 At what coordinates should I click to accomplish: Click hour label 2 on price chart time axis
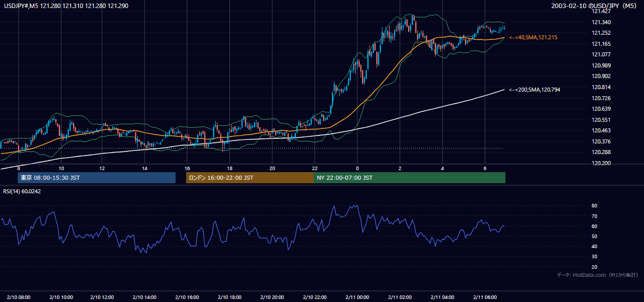(x=400, y=168)
